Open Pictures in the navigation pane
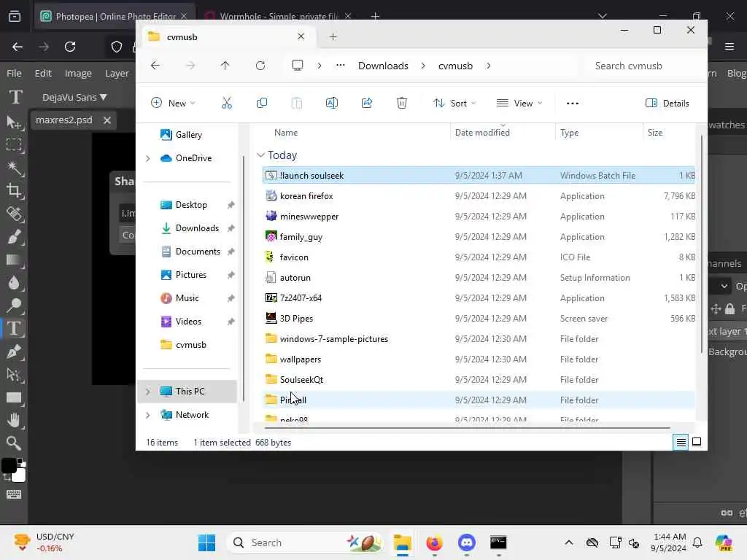This screenshot has width=747, height=560. [190, 275]
